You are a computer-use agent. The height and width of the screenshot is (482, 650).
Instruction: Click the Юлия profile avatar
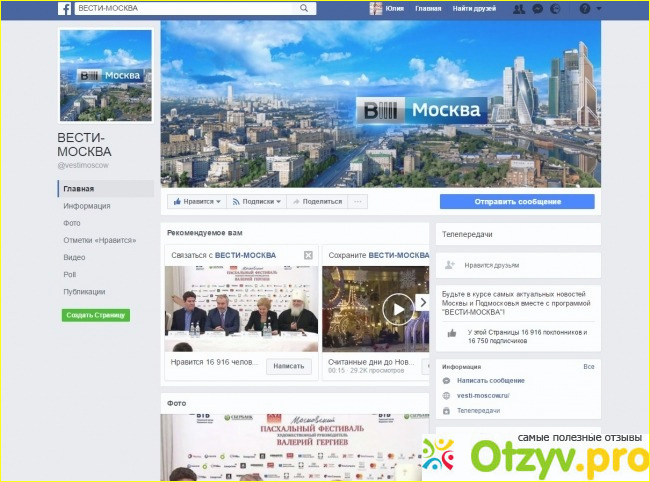(376, 8)
